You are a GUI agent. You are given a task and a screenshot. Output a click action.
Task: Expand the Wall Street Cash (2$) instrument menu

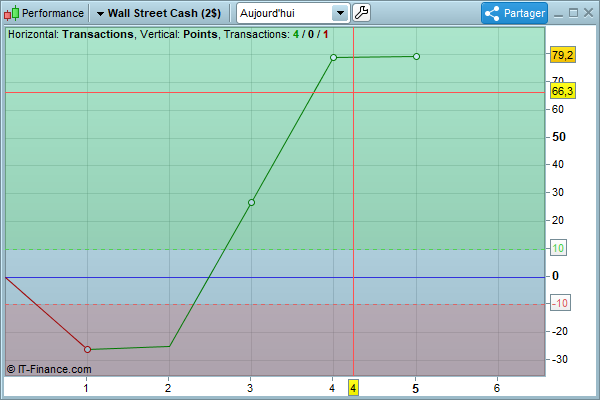(x=159, y=13)
